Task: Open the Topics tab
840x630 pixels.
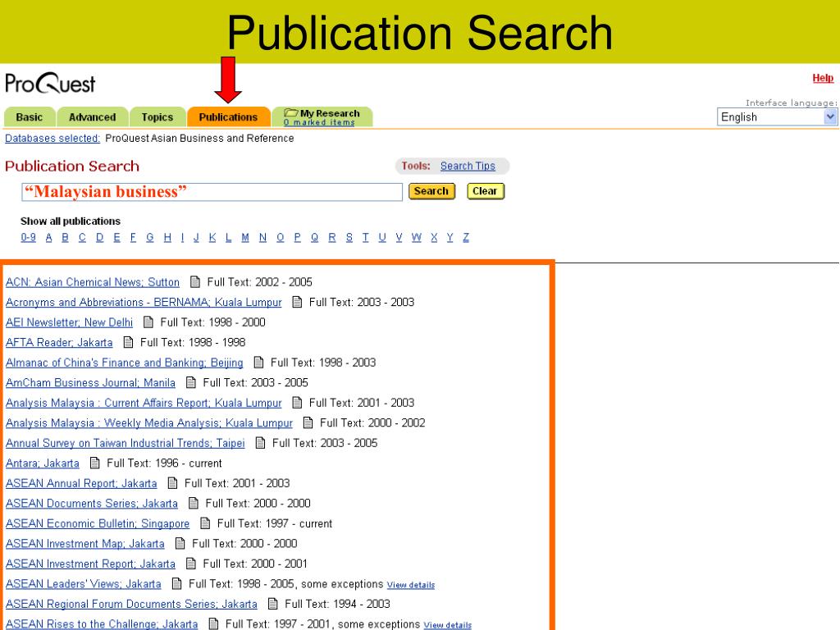Action: tap(157, 116)
